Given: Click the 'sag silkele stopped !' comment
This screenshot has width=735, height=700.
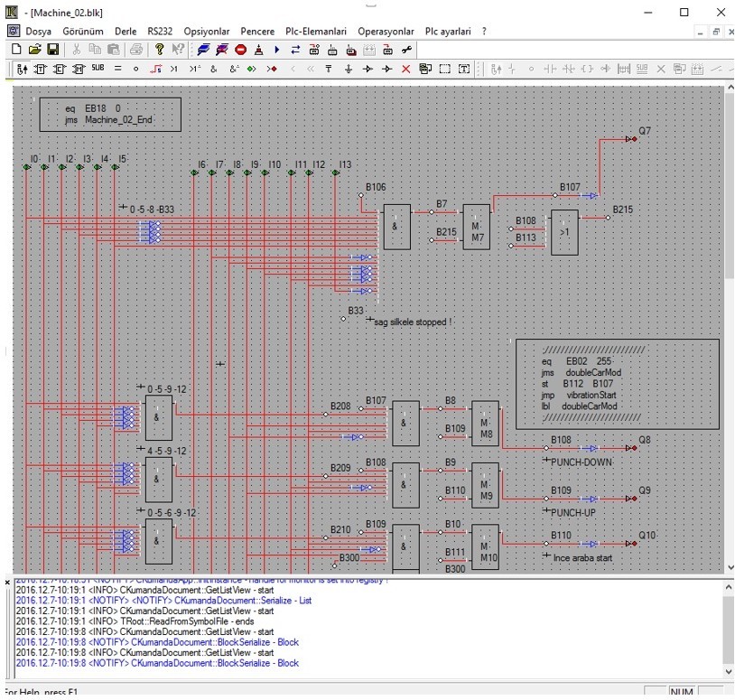Looking at the screenshot, I should click(x=413, y=322).
